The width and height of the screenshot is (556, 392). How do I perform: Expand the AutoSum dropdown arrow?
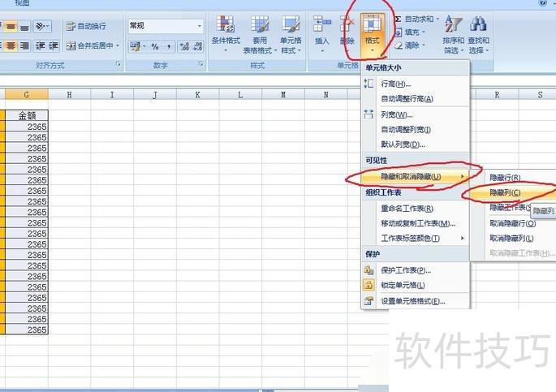click(437, 19)
